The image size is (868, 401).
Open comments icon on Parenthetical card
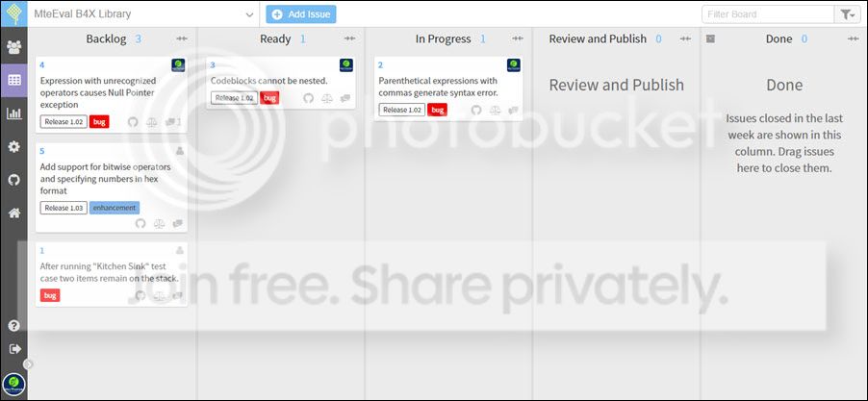click(513, 110)
